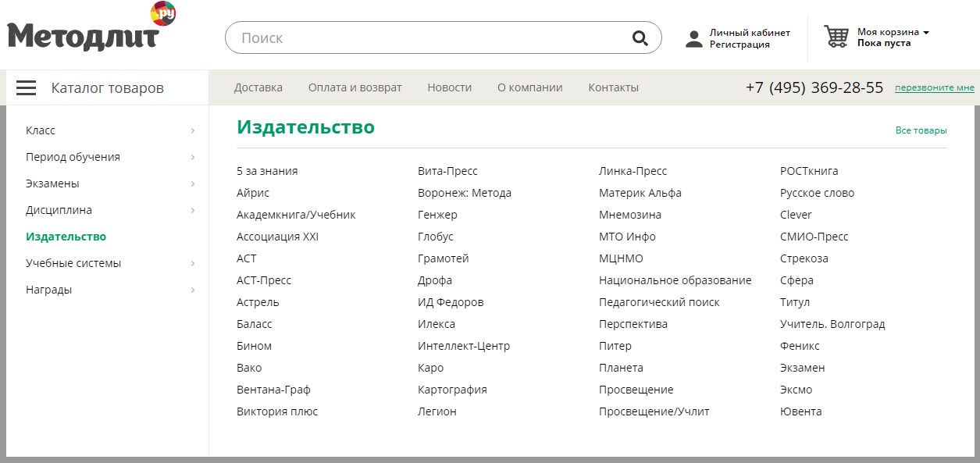Open publisher Глобус
Viewport: 980px width, 463px height.
(436, 237)
